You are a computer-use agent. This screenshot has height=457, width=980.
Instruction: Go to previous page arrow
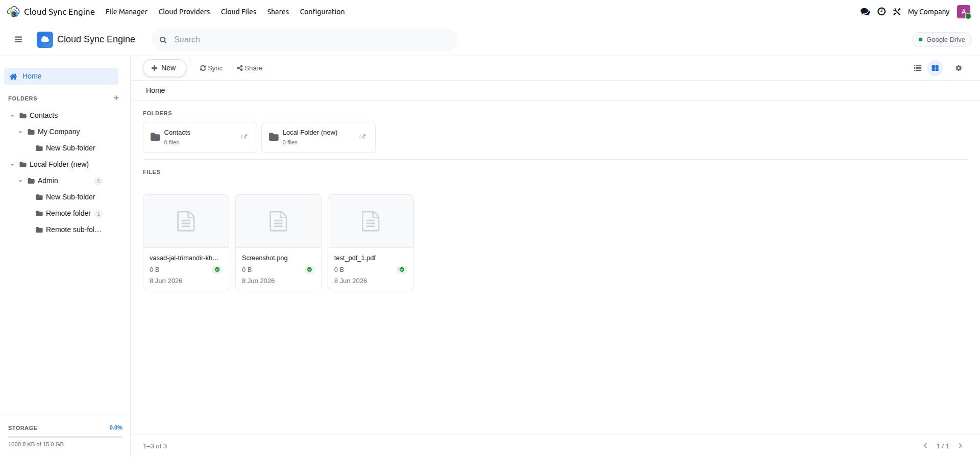pyautogui.click(x=925, y=446)
